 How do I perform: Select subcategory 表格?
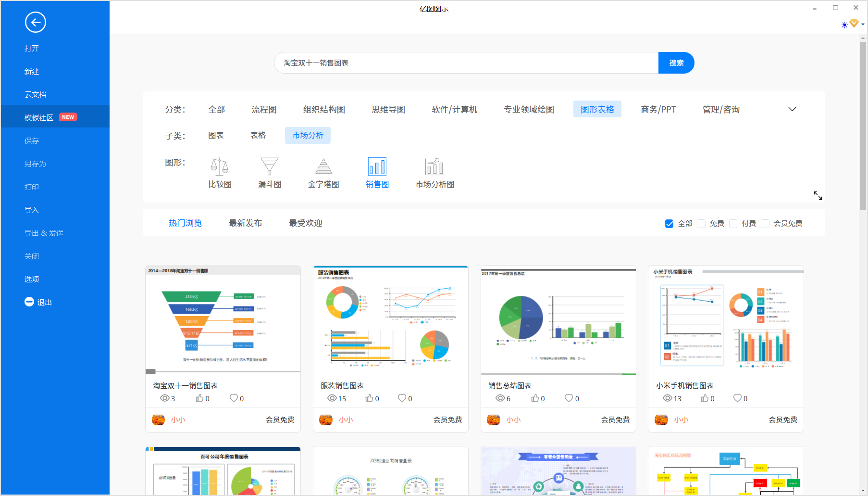tap(258, 135)
